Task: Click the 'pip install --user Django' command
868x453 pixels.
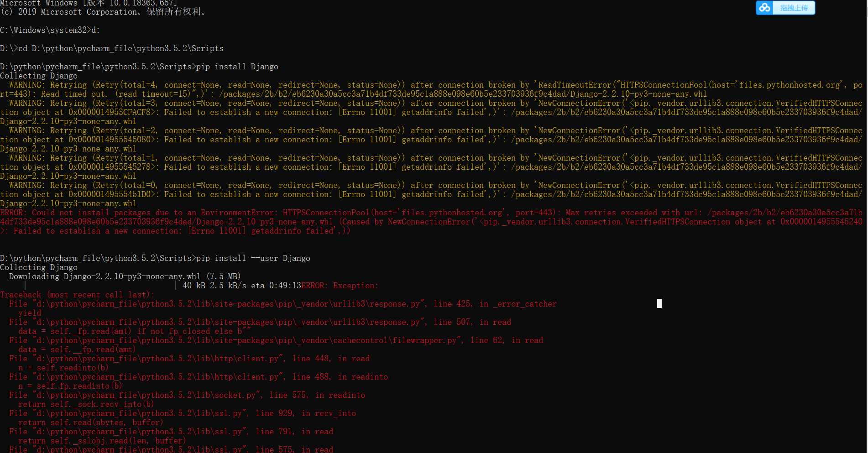Action: click(x=253, y=258)
